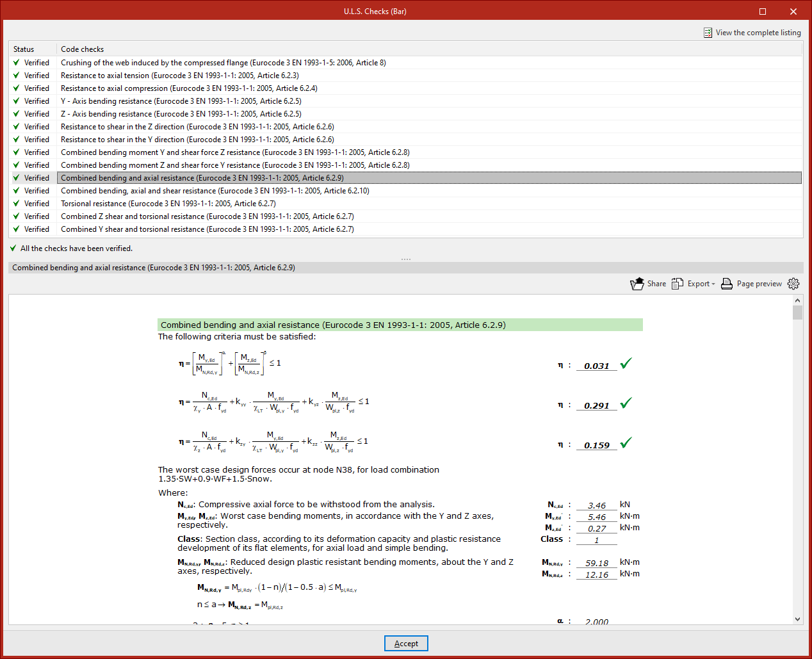Select Torsional resistance check row

407,204
